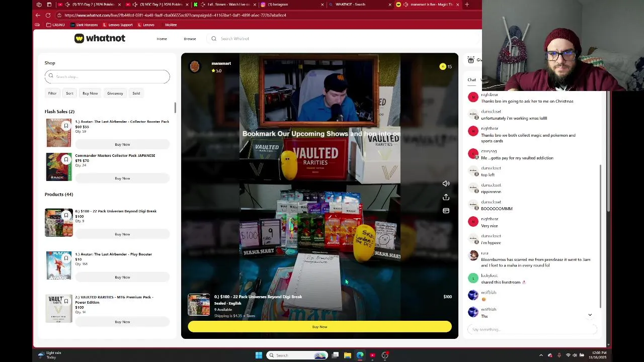
Task: Bookmark the 22 Pack Universes Beyond Digi Break
Action: pyautogui.click(x=66, y=215)
